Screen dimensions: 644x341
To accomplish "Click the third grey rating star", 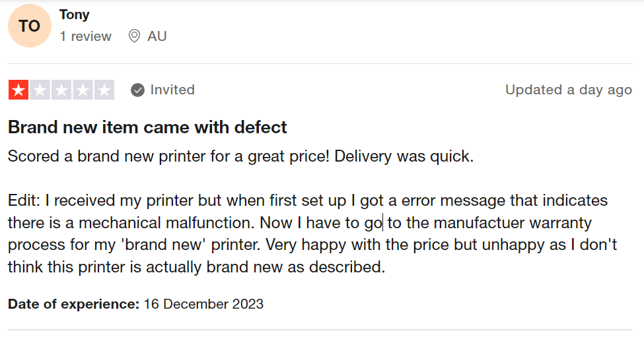I will tap(61, 90).
